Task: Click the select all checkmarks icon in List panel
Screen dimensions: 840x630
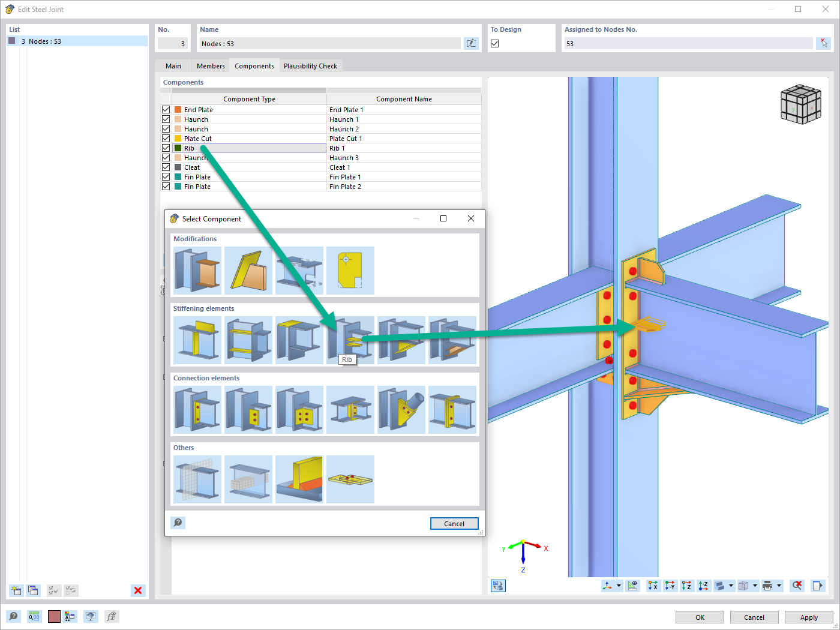Action: point(54,590)
